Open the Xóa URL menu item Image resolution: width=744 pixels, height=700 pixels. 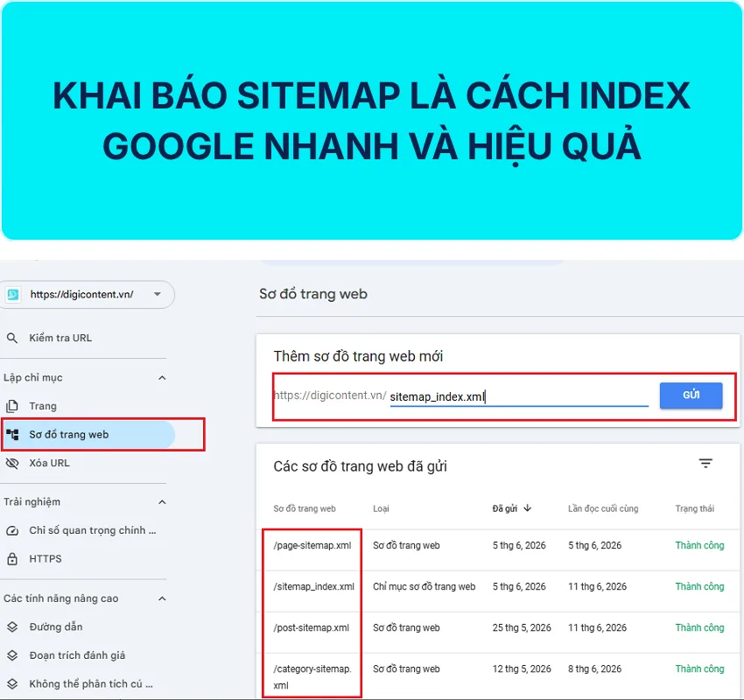[x=49, y=464]
